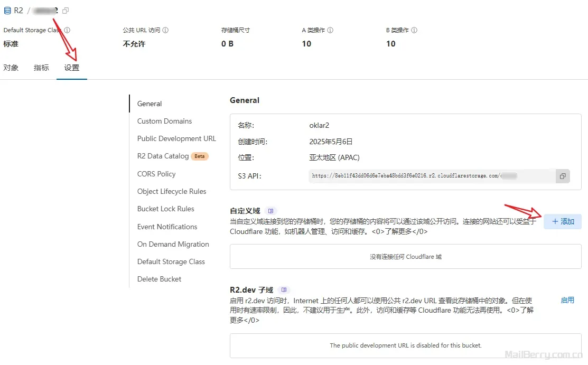Viewport: 588px width, 365px height.
Task: Show info about 公共 URL 访问
Action: coord(165,30)
